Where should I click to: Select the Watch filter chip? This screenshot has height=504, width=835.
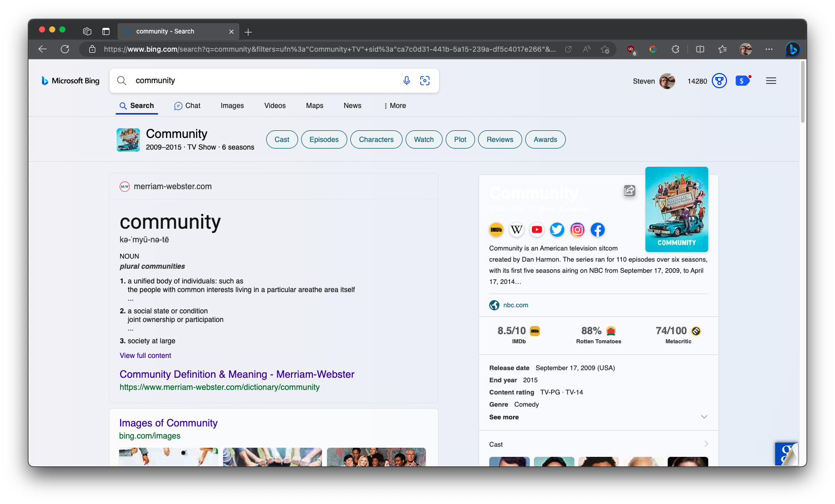coord(424,139)
